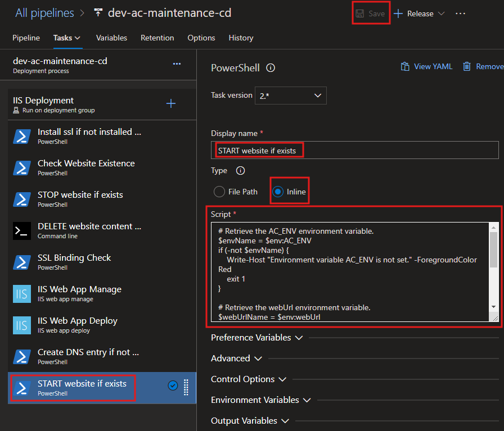Select the File Path radio button
This screenshot has width=504, height=431.
pyautogui.click(x=219, y=192)
